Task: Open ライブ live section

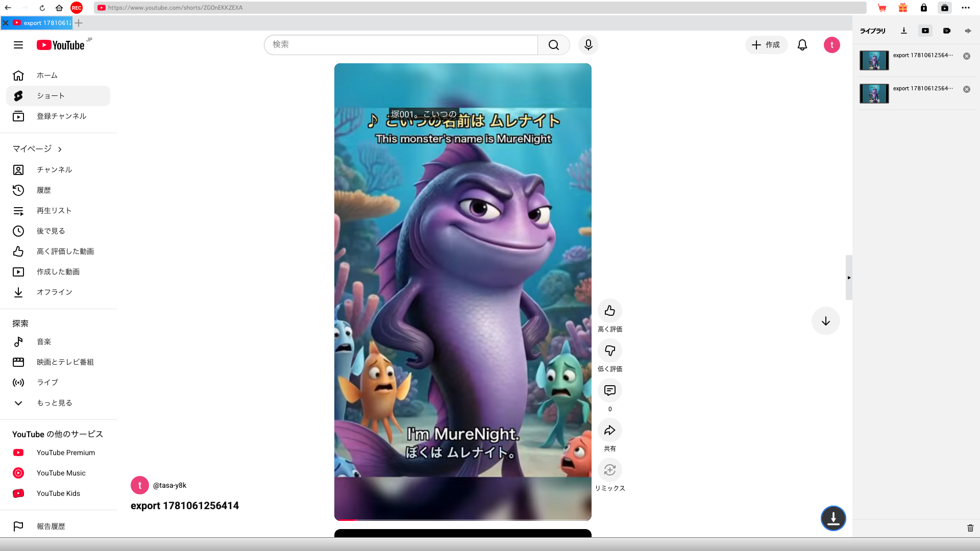Action: tap(58, 383)
